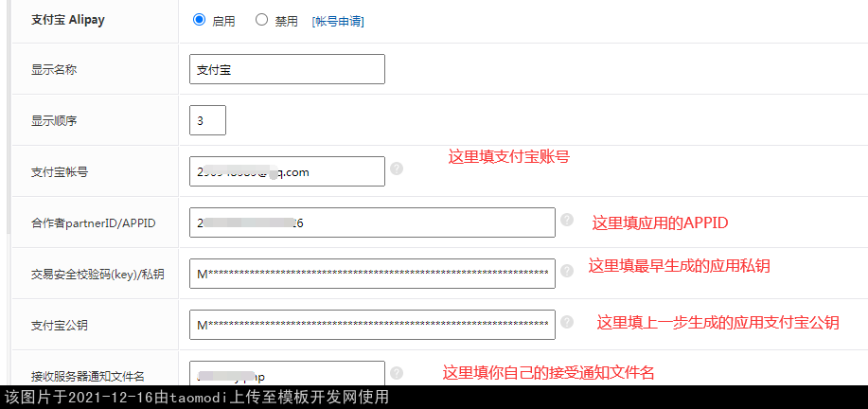Select the 启用 radio button

pyautogui.click(x=199, y=19)
